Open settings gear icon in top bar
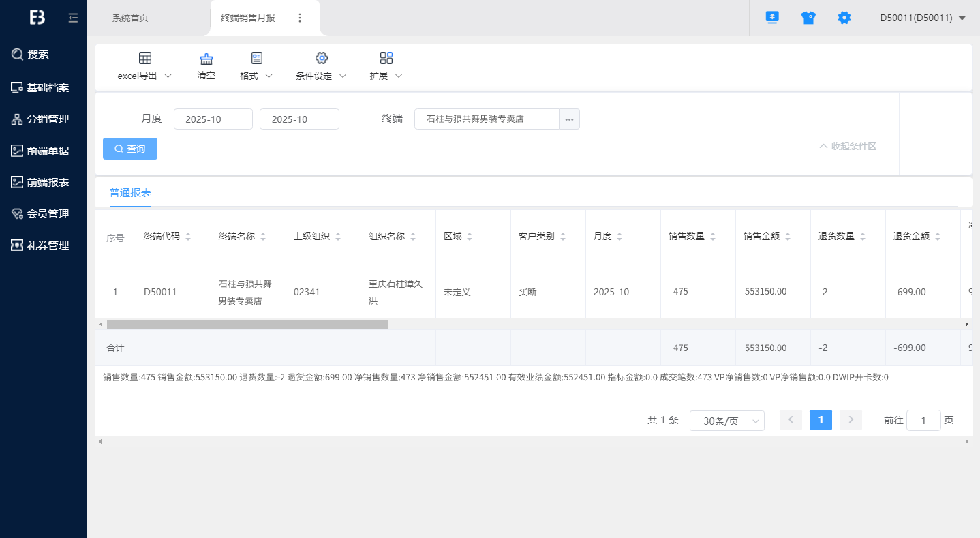The image size is (980, 538). 844,18
